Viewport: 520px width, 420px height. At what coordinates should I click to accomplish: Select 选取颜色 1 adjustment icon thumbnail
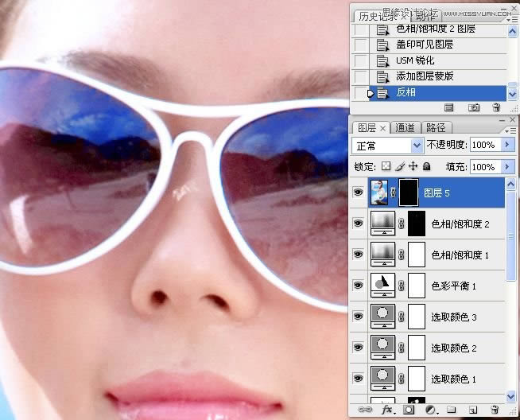click(383, 378)
